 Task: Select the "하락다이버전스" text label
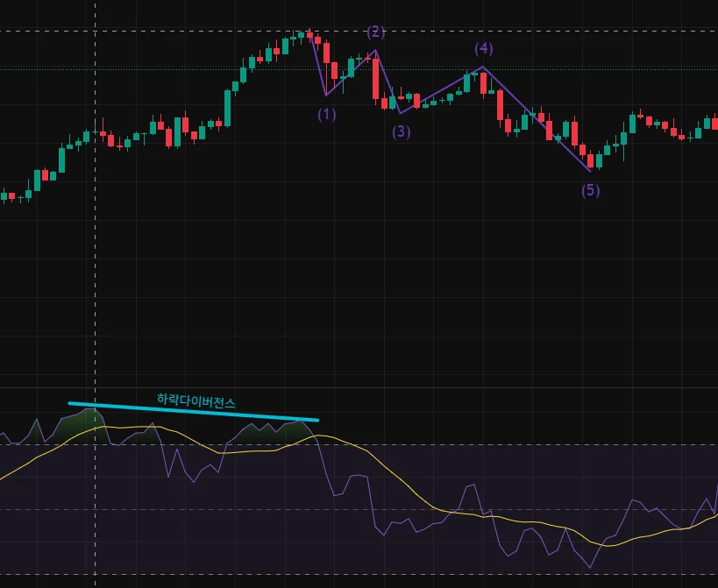196,400
